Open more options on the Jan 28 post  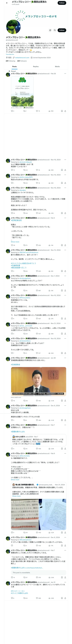coord(65,358)
